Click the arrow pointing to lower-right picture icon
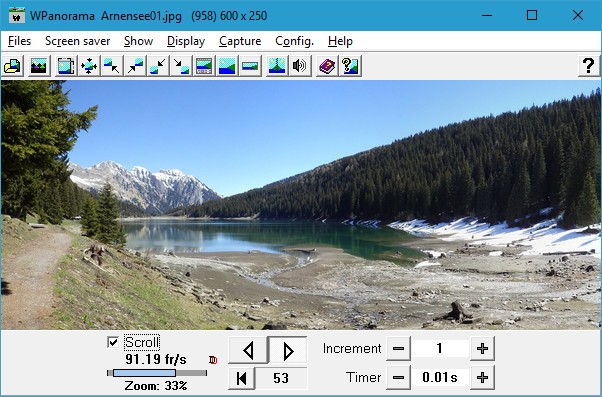 tap(181, 66)
